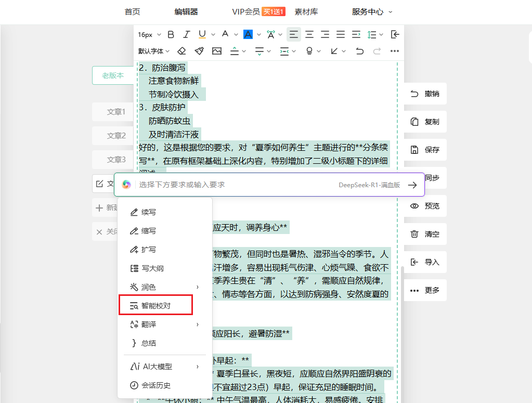Click the toolbar undo arrow icon

point(360,51)
